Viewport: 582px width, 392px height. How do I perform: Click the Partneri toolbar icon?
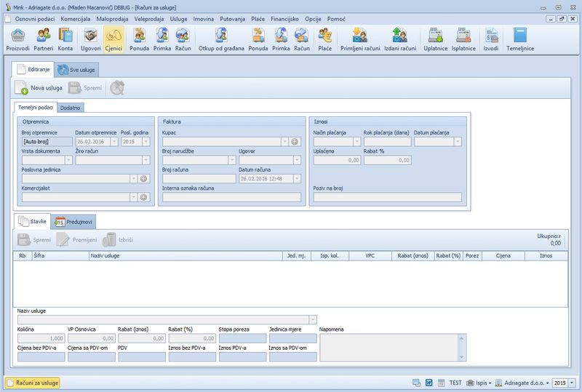point(44,39)
